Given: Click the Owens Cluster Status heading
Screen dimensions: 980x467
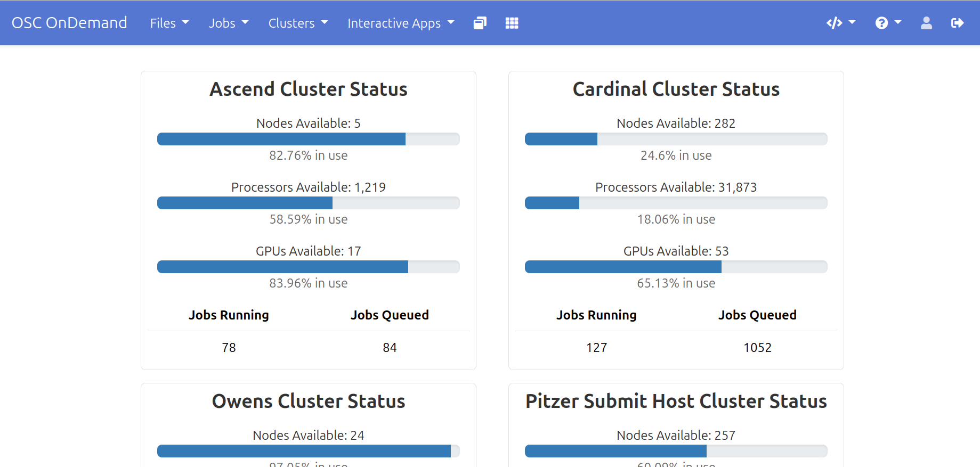Looking at the screenshot, I should tap(308, 401).
